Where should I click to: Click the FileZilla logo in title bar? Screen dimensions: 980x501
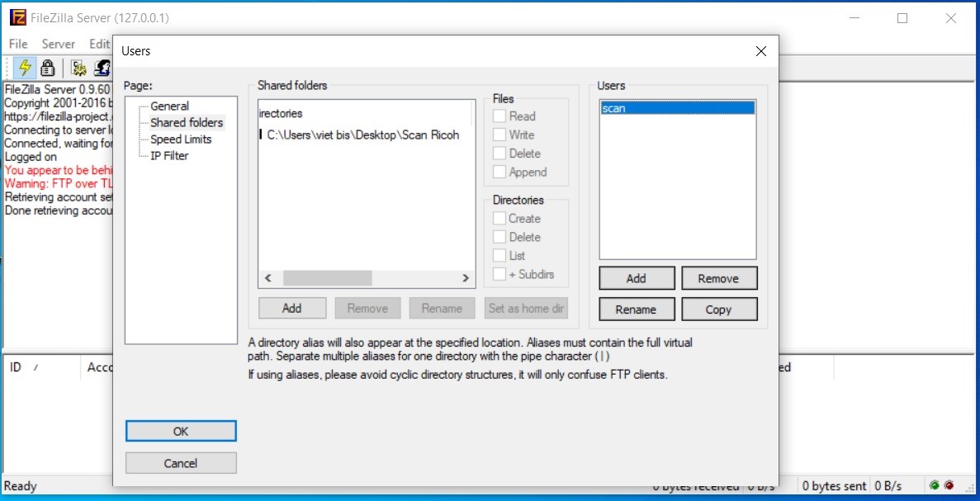coord(17,18)
